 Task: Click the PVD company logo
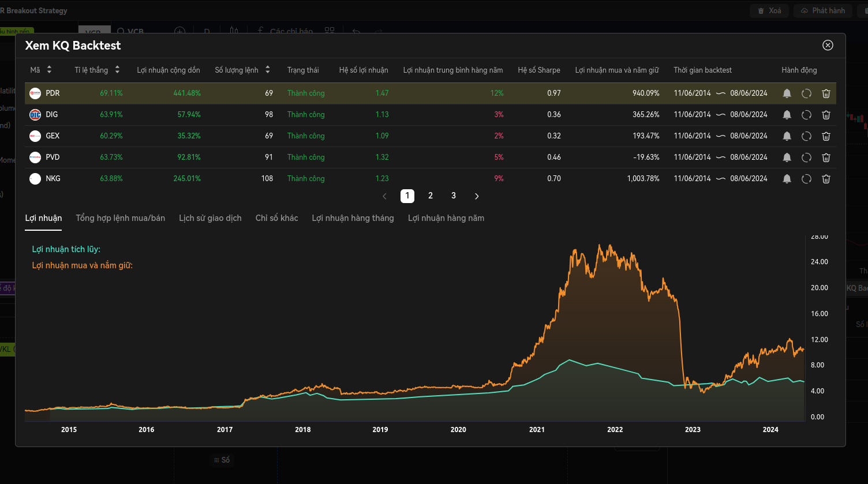click(x=35, y=157)
